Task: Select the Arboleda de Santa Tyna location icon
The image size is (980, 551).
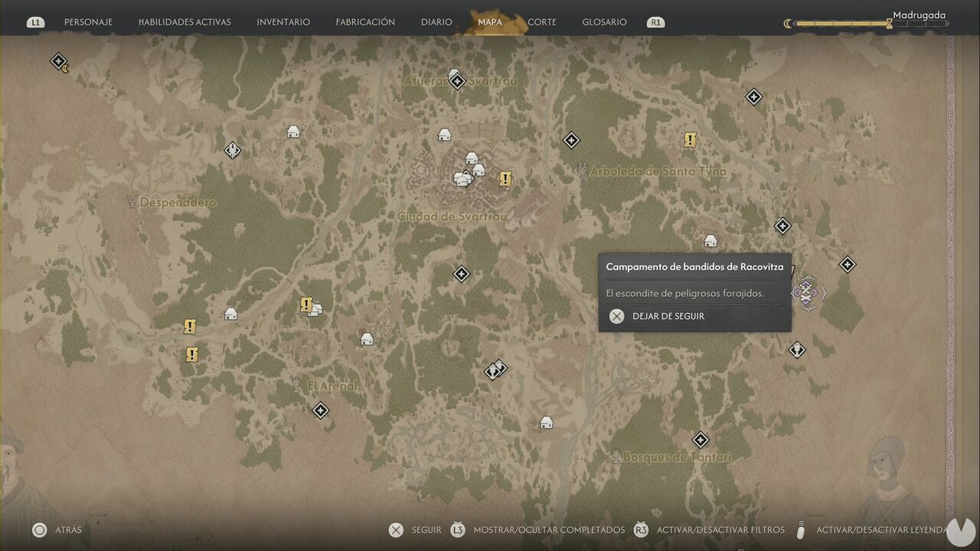Action: [x=582, y=171]
